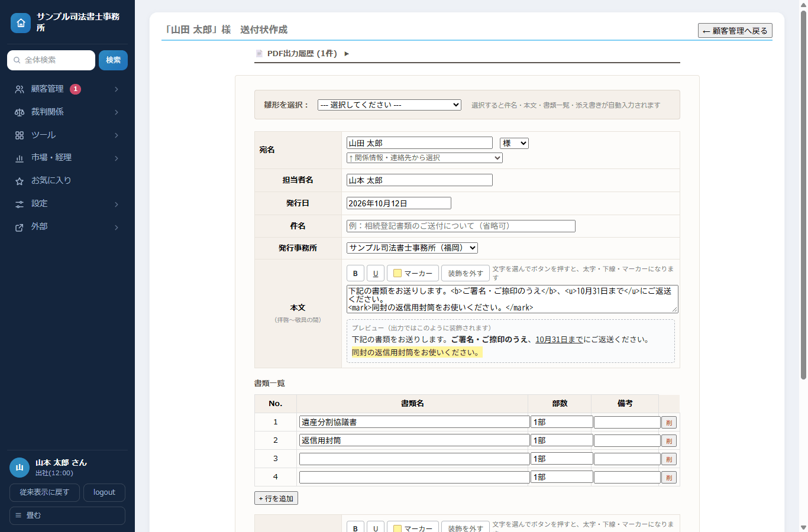Click the 設定 sliders icon

20,204
